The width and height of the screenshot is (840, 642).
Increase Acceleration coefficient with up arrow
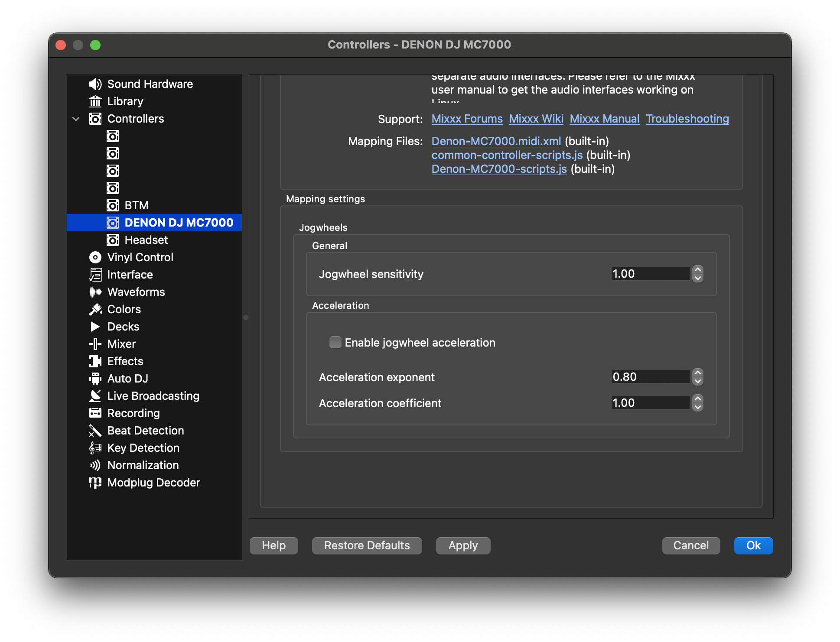[697, 399]
